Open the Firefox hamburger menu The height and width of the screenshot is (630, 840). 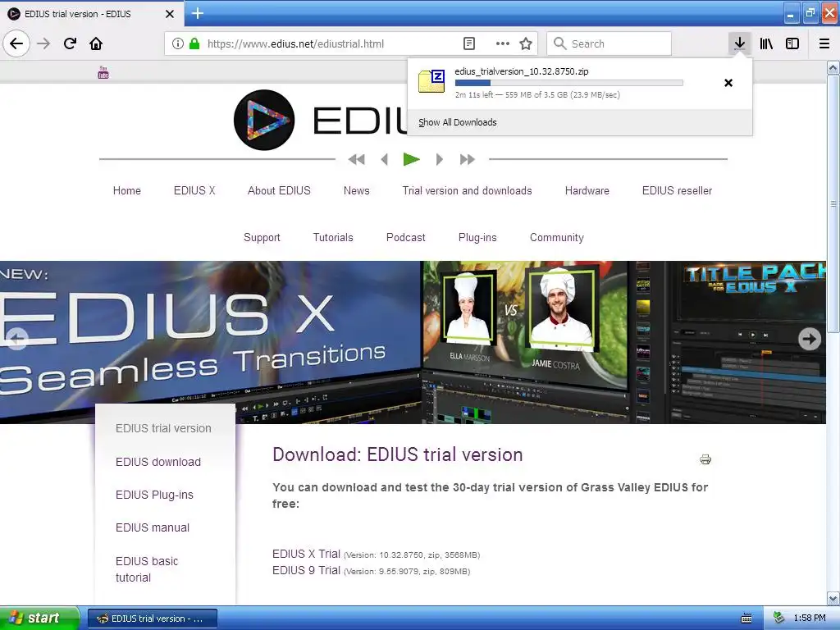[824, 43]
